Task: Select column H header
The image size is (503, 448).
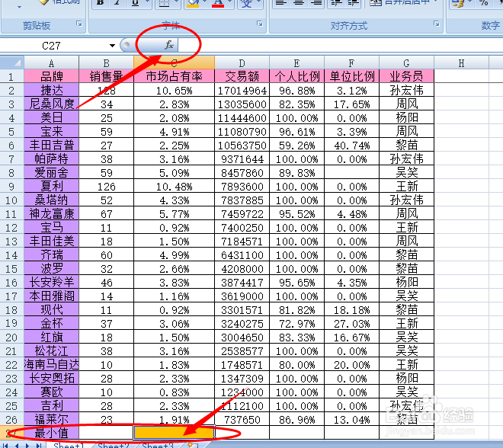Action: tap(461, 62)
